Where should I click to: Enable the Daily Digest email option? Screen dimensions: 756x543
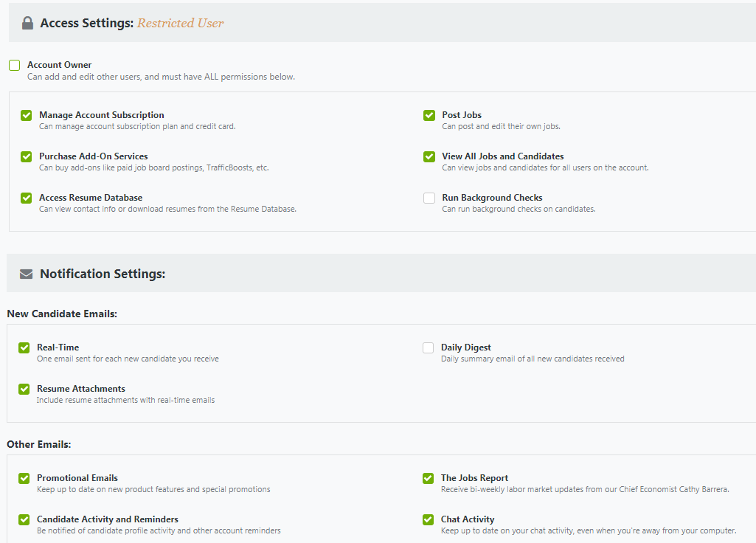429,347
